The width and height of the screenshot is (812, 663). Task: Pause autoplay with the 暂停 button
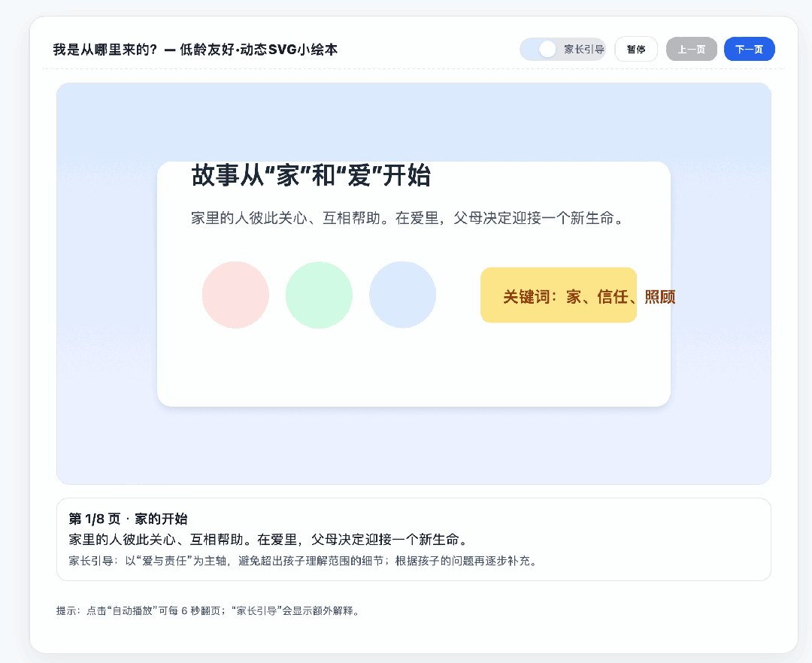click(636, 50)
